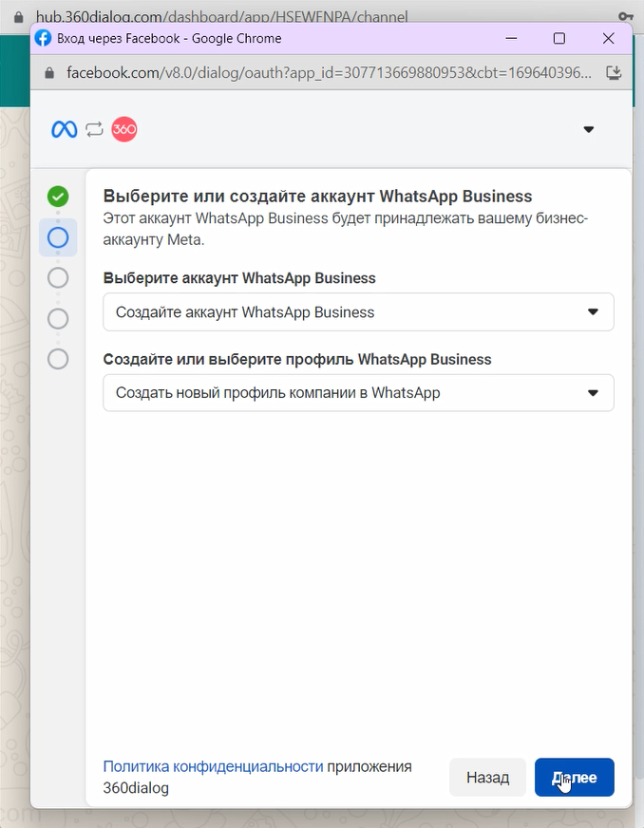
Task: Expand the account menu caret in the header
Action: coord(588,130)
